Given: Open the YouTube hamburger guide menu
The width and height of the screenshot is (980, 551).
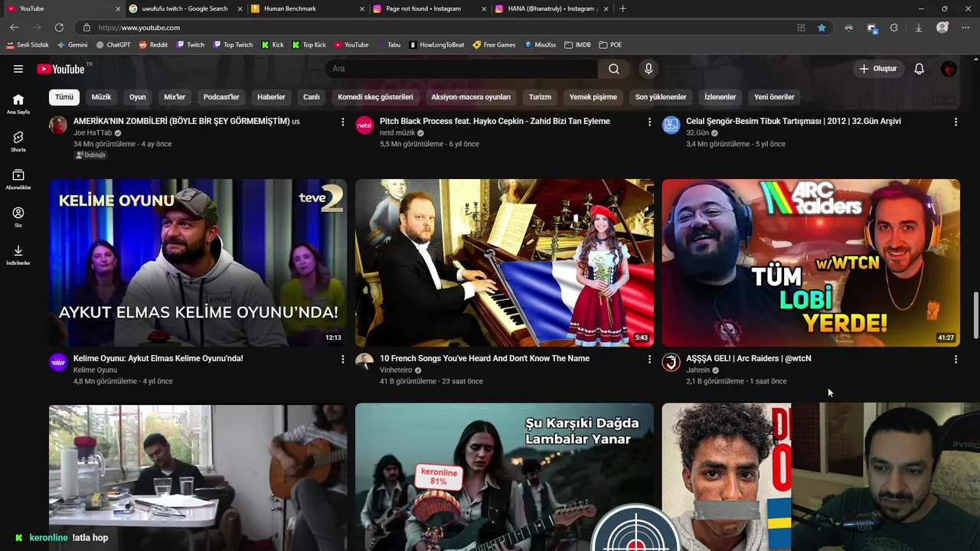Looking at the screenshot, I should coord(18,69).
